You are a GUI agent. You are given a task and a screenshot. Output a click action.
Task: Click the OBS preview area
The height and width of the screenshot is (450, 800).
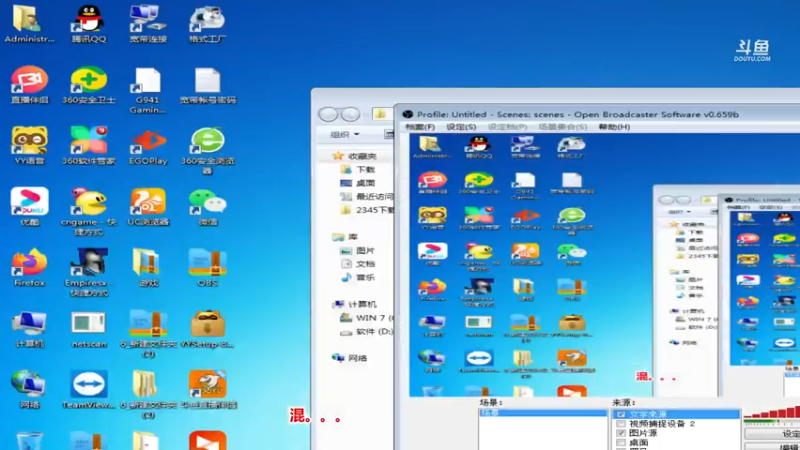click(x=605, y=265)
